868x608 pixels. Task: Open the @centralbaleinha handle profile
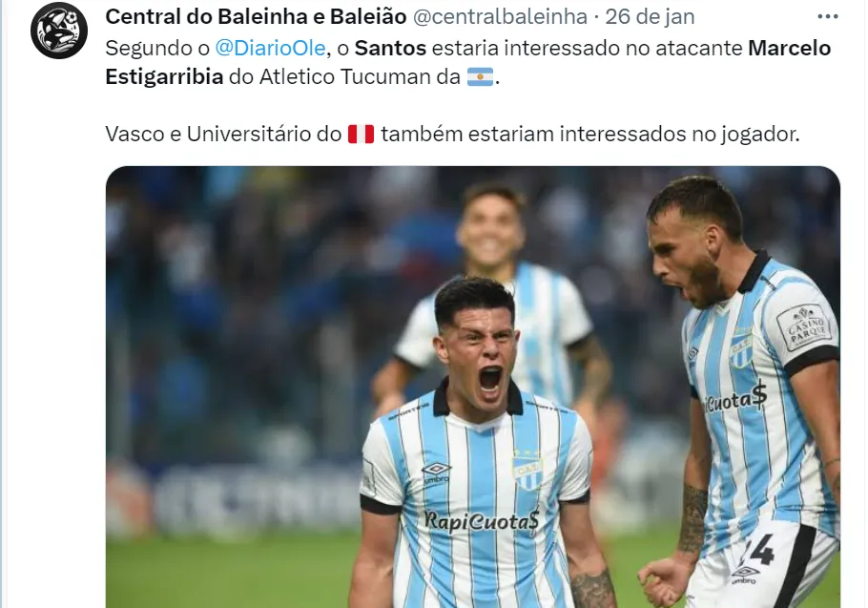(x=501, y=16)
